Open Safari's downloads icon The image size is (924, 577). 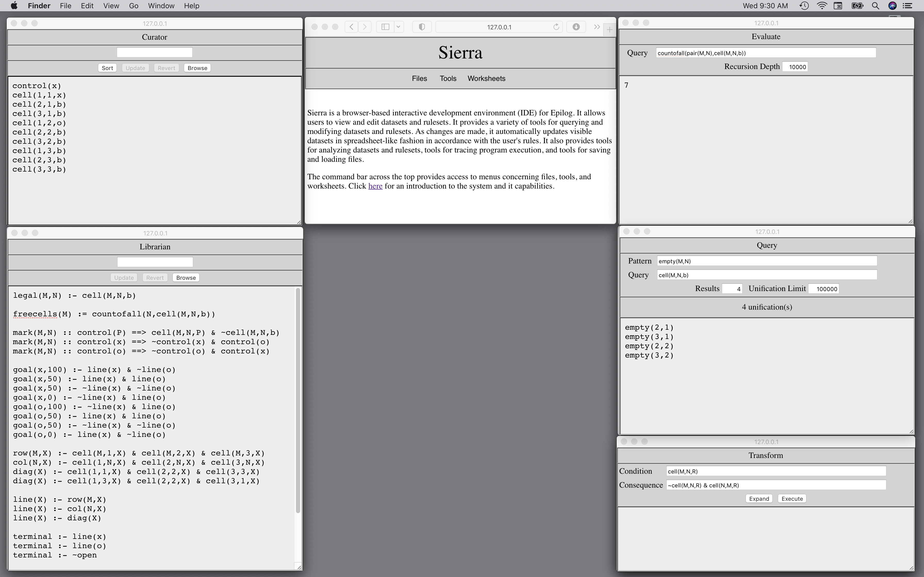tap(576, 27)
